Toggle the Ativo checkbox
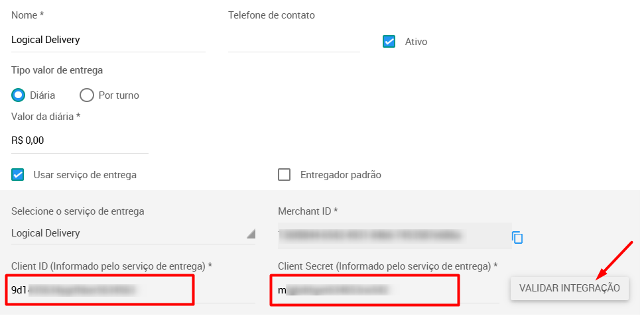Screen dimensions: 644x316 [389, 42]
